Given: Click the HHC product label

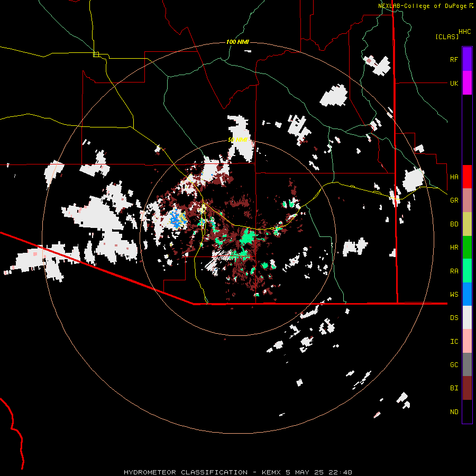Looking at the screenshot, I should [465, 32].
